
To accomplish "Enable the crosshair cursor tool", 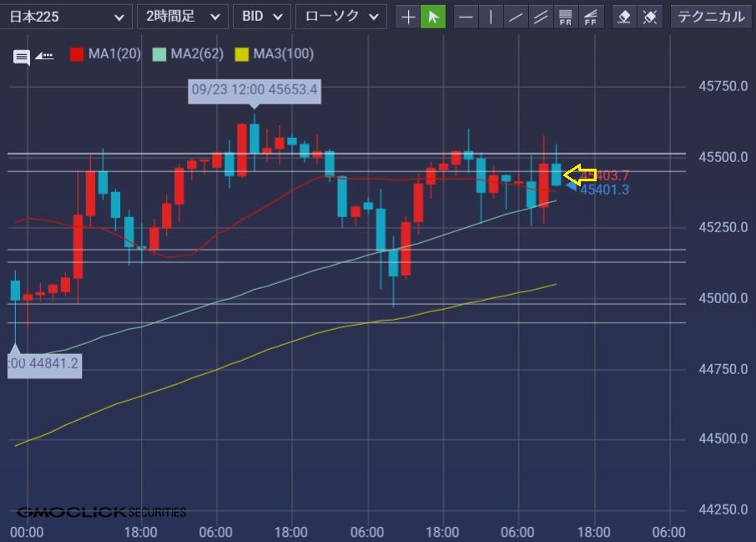I will pos(407,17).
